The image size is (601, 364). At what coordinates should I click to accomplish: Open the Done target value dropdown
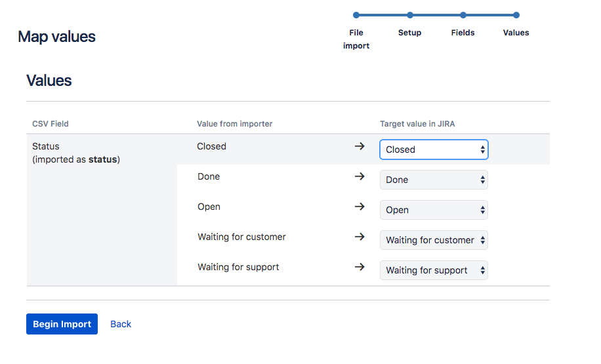pos(434,180)
